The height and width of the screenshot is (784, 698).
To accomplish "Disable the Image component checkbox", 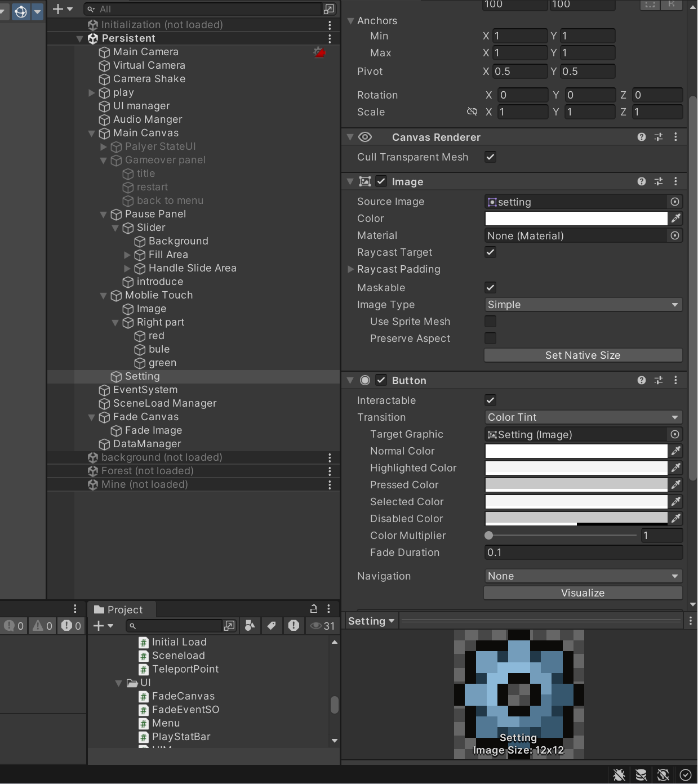I will pos(381,181).
